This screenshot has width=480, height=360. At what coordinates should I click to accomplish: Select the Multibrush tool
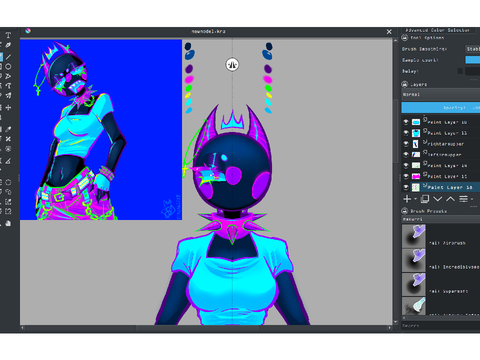pyautogui.click(x=8, y=96)
